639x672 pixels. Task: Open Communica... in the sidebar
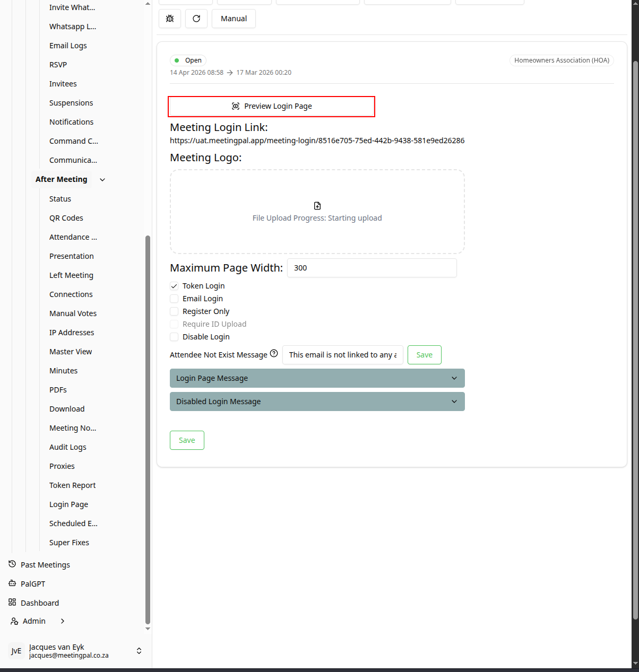click(x=73, y=160)
